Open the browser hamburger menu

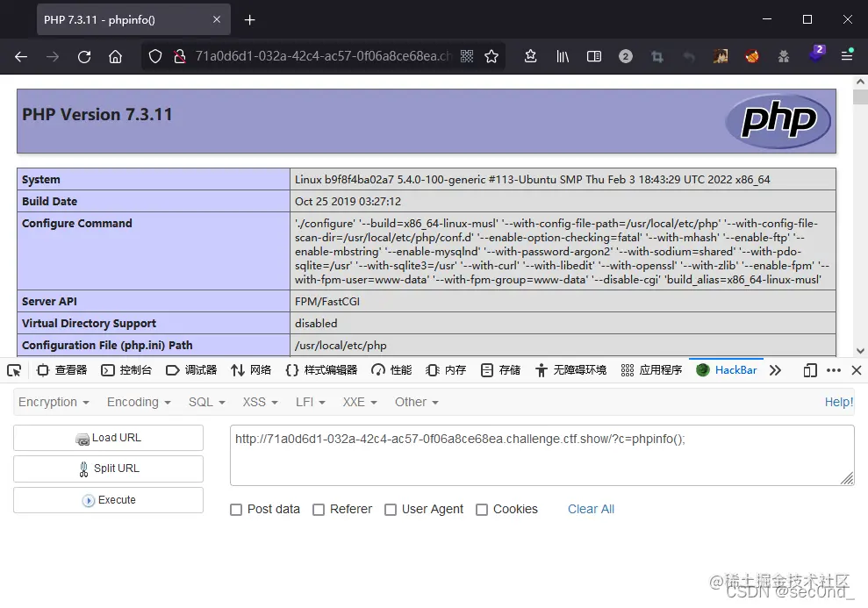[x=846, y=56]
